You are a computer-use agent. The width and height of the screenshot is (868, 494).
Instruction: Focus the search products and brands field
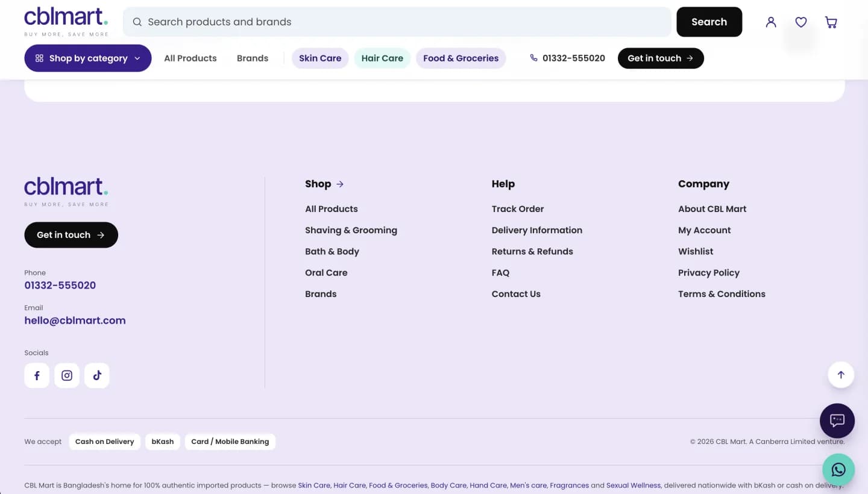397,22
